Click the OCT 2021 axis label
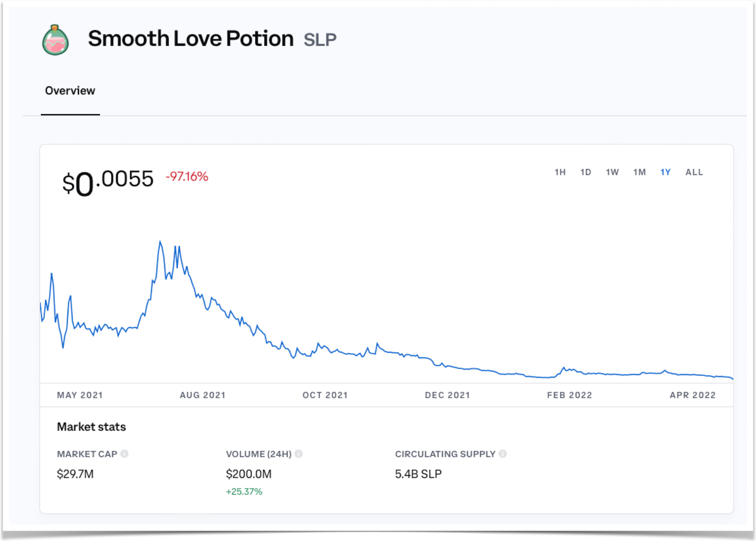This screenshot has width=756, height=542. [x=325, y=395]
